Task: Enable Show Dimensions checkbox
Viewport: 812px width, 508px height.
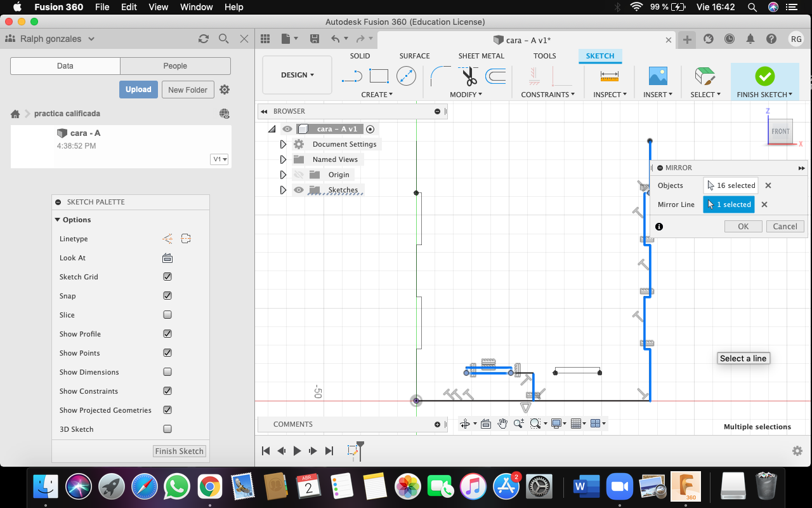Action: click(x=167, y=372)
